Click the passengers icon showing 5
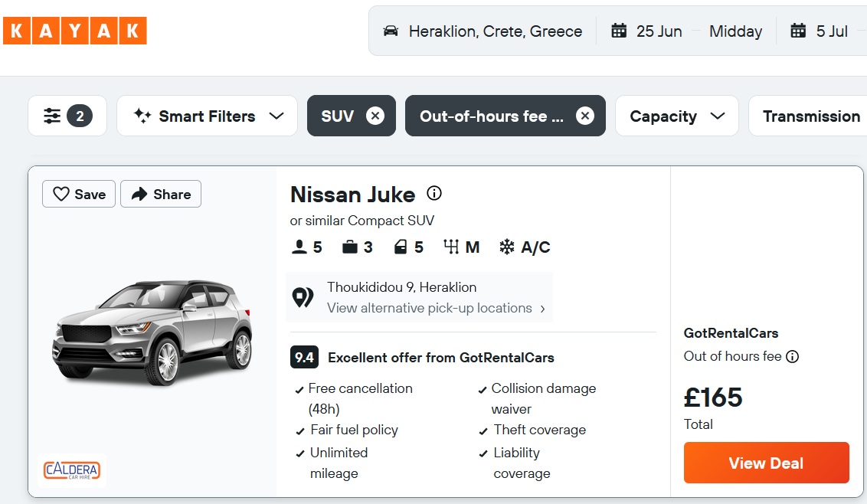 (x=299, y=246)
